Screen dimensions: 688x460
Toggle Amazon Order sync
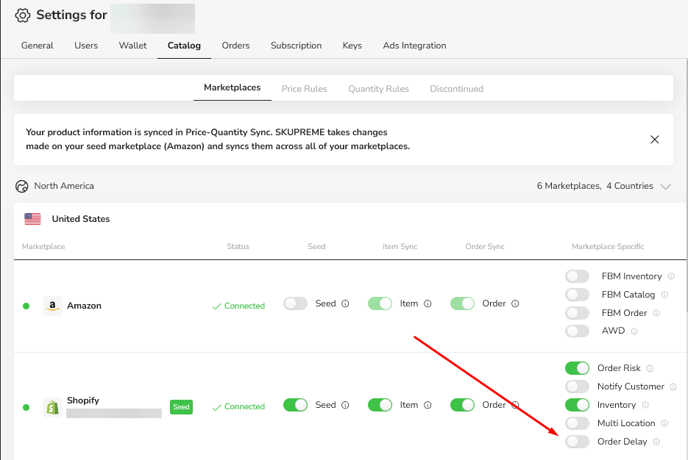(462, 303)
